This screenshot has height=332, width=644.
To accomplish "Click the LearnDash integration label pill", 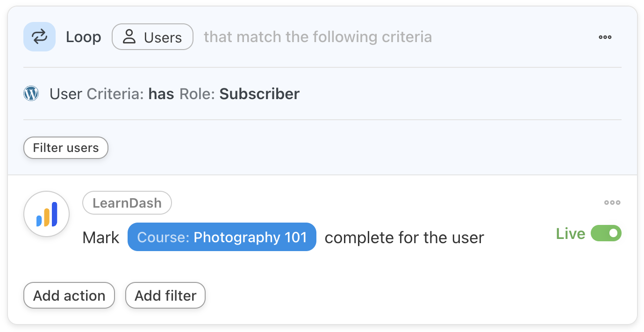I will tap(127, 203).
